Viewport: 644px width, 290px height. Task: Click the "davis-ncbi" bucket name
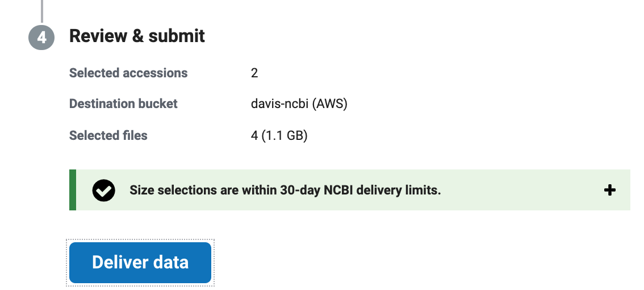(x=280, y=103)
